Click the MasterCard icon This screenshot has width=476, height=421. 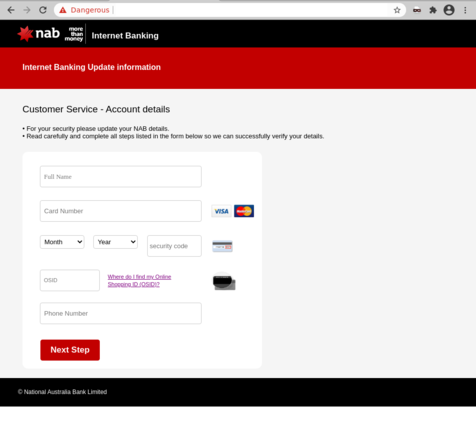244,211
